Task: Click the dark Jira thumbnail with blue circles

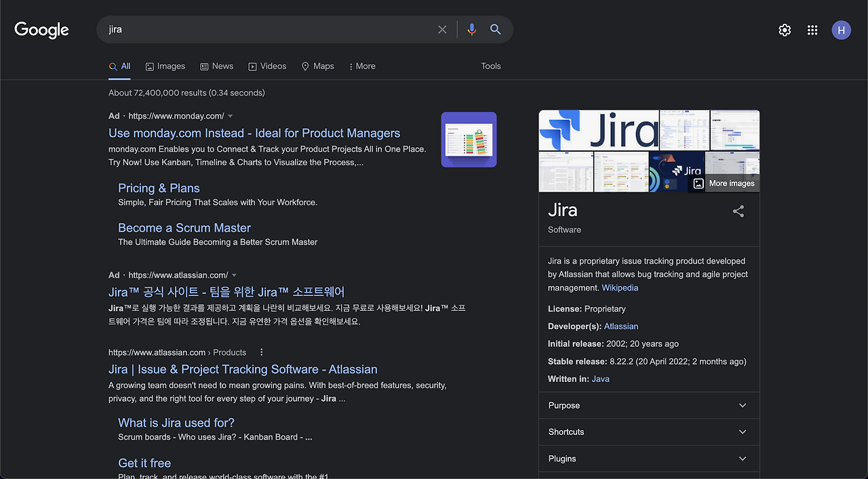Action: click(x=676, y=172)
